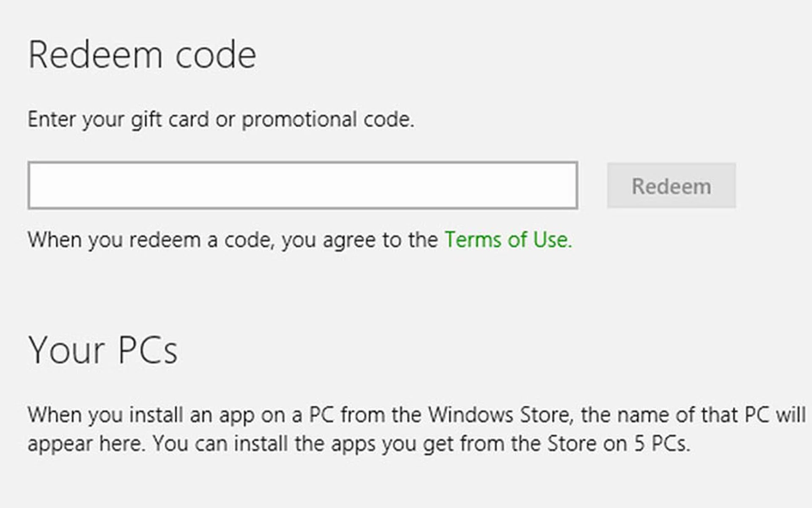Open the Terms of Use link
812x508 pixels.
[507, 240]
